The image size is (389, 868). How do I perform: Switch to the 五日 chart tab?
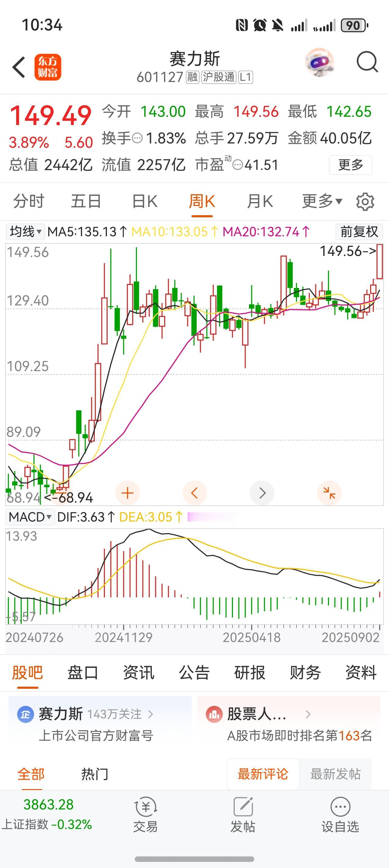(86, 201)
